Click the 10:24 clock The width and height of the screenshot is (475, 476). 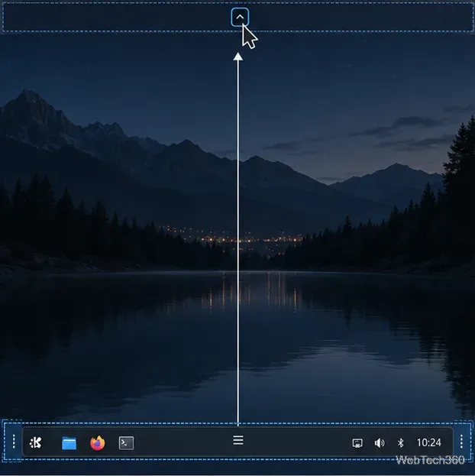pyautogui.click(x=428, y=442)
